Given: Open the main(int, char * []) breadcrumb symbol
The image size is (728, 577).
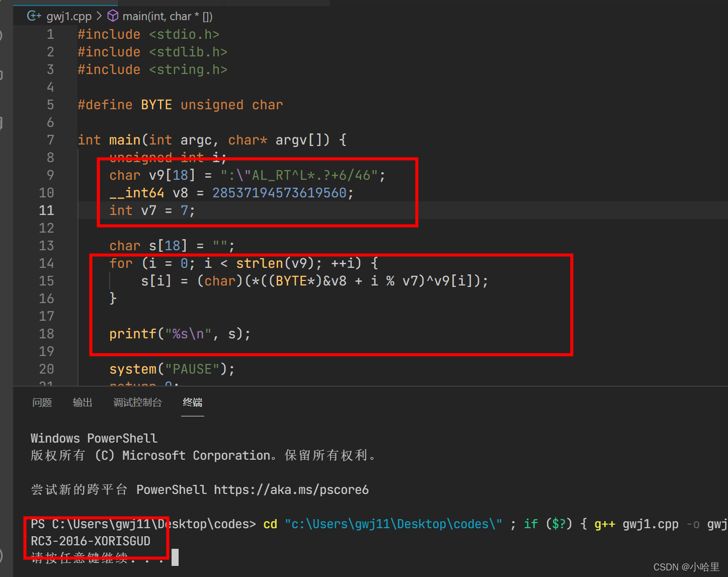Looking at the screenshot, I should click(168, 17).
